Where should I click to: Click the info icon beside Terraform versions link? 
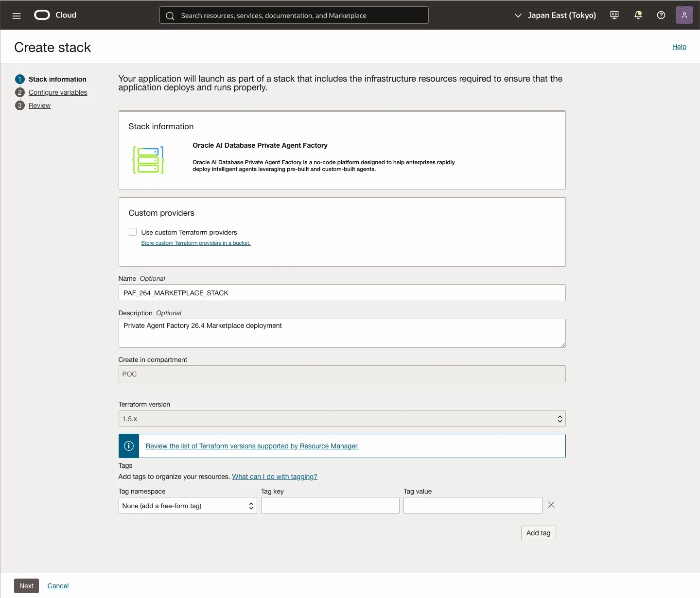[x=129, y=446]
